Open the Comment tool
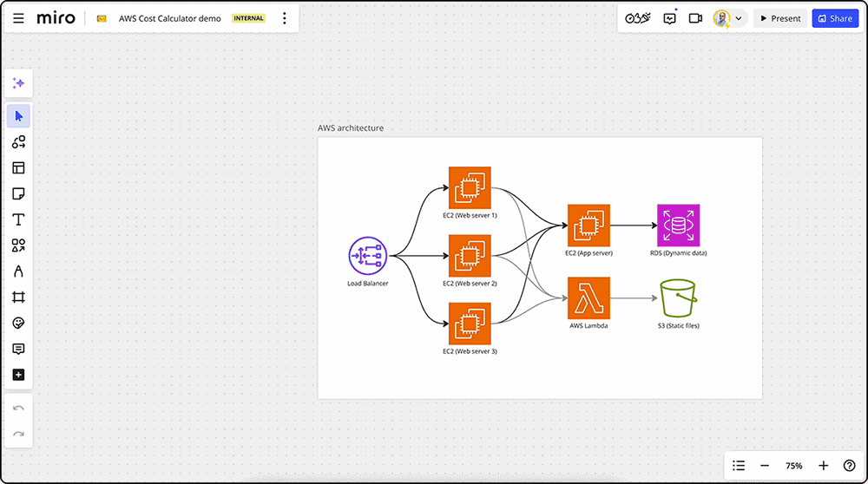Viewport: 868px width, 484px height. point(18,349)
